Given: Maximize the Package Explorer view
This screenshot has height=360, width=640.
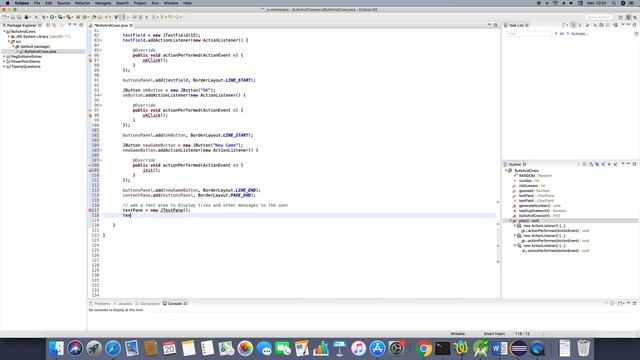Looking at the screenshot, I should pyautogui.click(x=81, y=25).
